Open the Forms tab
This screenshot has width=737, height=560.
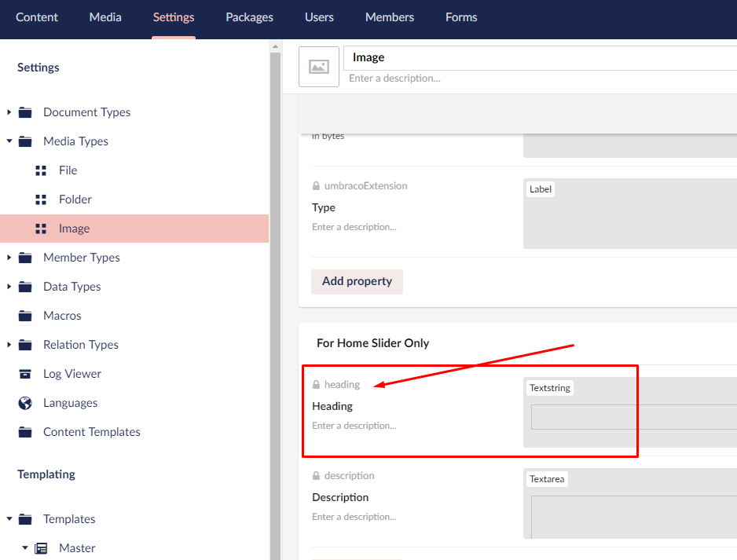click(x=461, y=17)
